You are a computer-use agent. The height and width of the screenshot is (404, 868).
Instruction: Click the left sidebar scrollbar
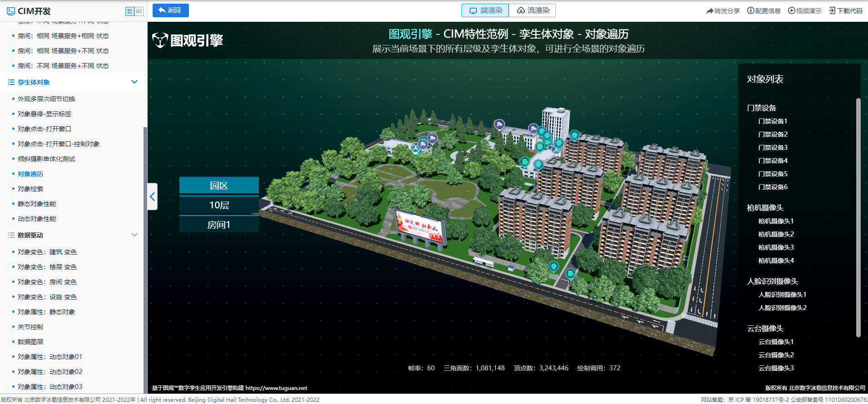point(145,260)
